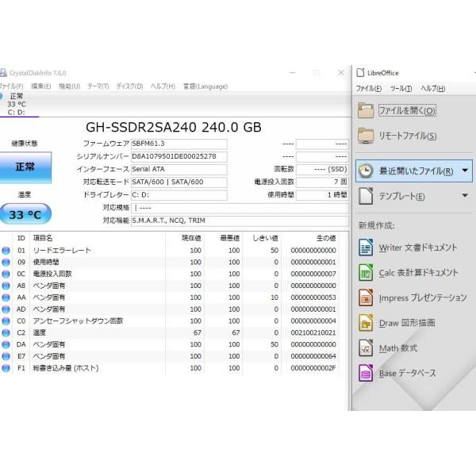Viewport: 476px width, 476px height.
Task: Click the 33 °C temperature button
Action: [25, 214]
